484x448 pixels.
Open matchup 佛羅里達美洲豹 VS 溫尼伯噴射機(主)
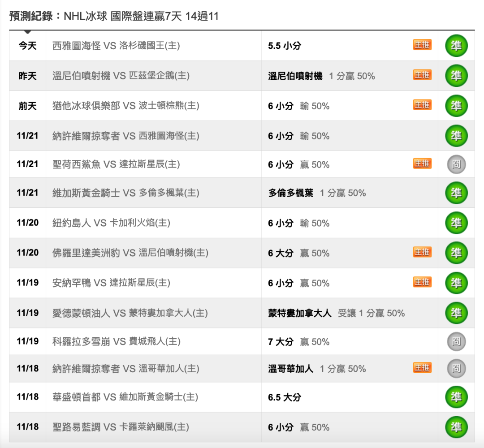130,253
